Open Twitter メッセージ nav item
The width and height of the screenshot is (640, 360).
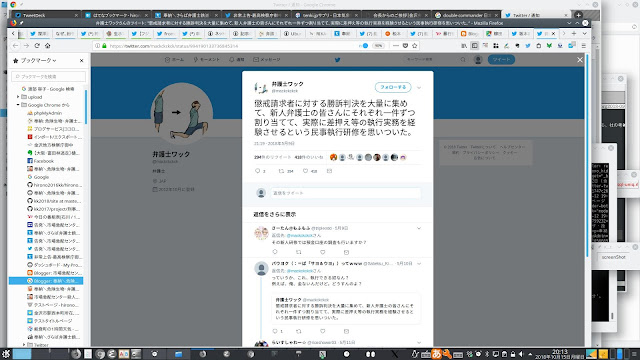(267, 60)
